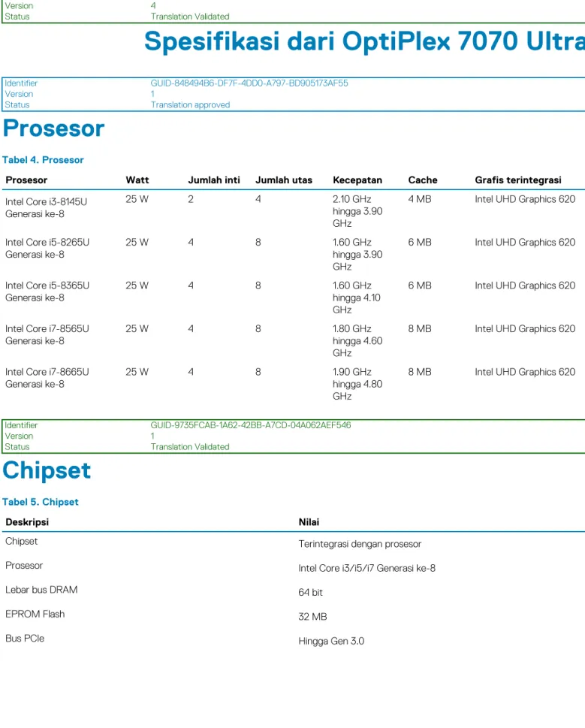Click the 'Watt' column header
Screen dimensions: 585x728
(137, 180)
